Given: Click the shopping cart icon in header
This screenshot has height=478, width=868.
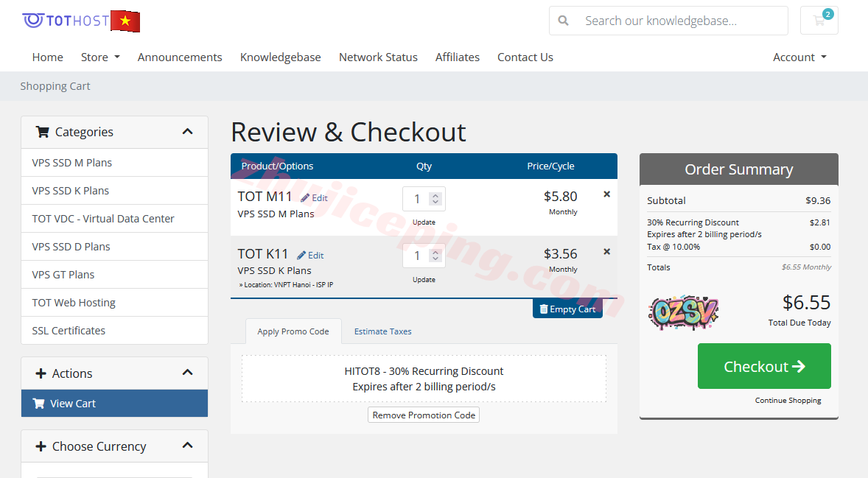Looking at the screenshot, I should [x=819, y=21].
